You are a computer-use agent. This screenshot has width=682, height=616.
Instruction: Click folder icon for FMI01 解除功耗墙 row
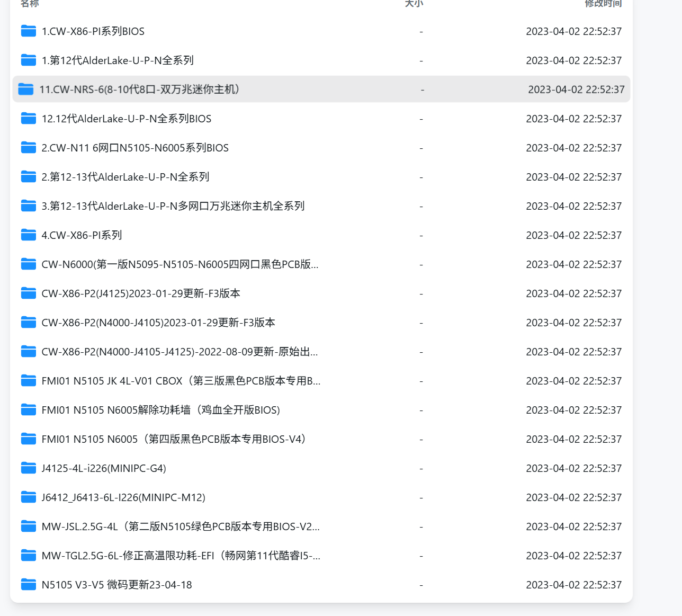pos(29,410)
